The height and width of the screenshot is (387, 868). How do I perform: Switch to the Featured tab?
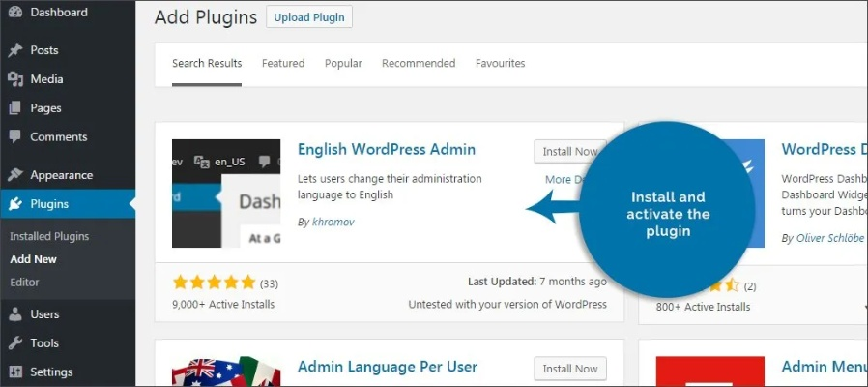click(283, 64)
